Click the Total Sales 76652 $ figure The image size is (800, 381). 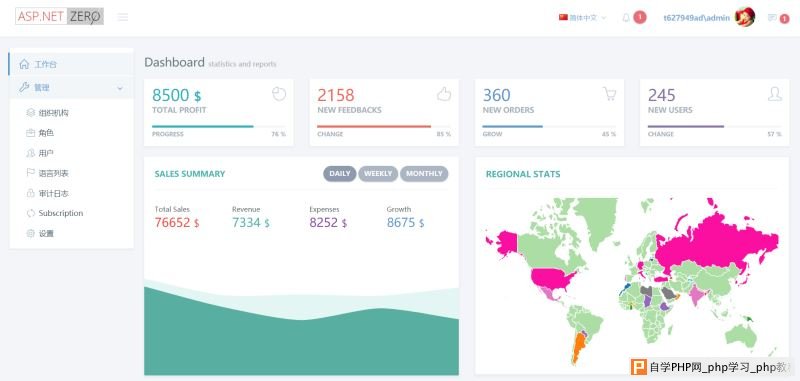(177, 223)
